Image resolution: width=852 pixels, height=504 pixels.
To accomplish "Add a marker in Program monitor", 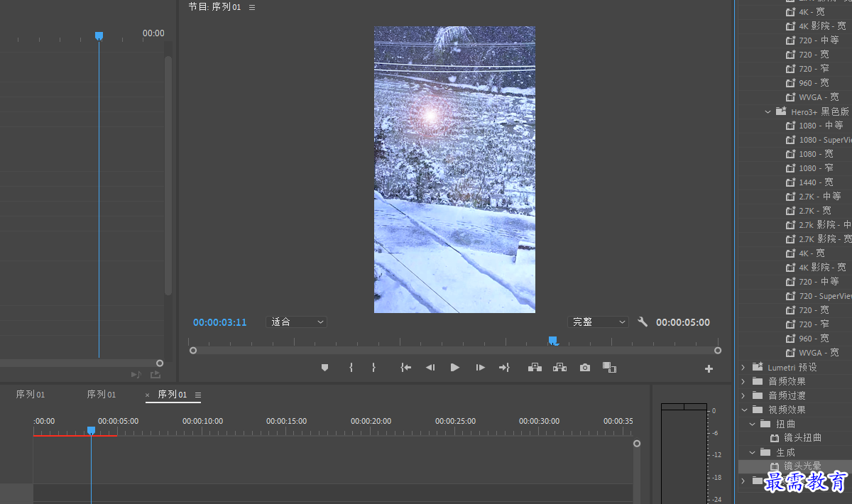I will click(x=325, y=367).
